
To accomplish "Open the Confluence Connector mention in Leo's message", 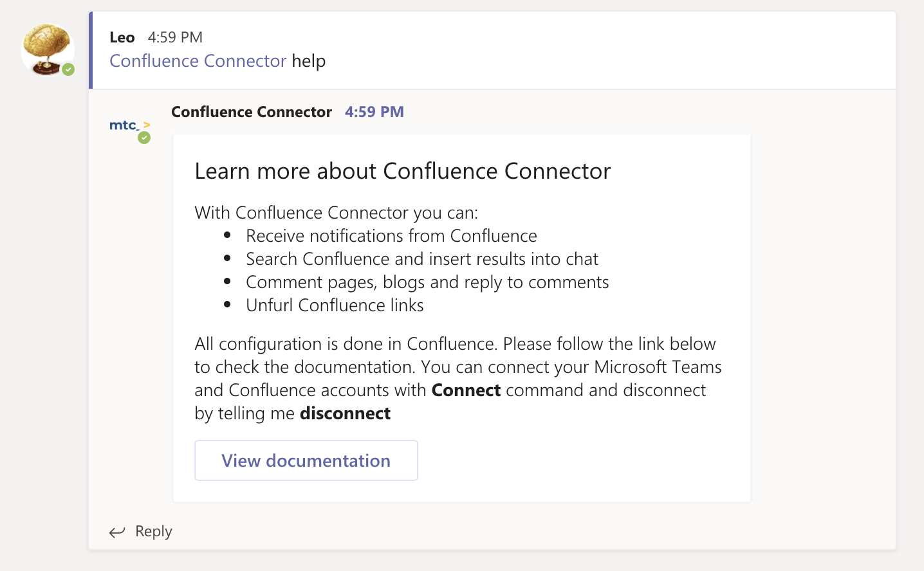I will click(x=198, y=61).
